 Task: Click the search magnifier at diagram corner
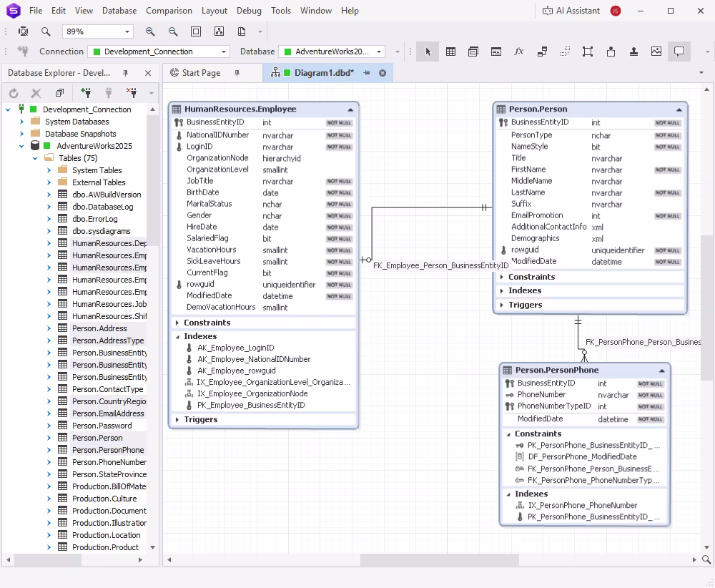(706, 559)
